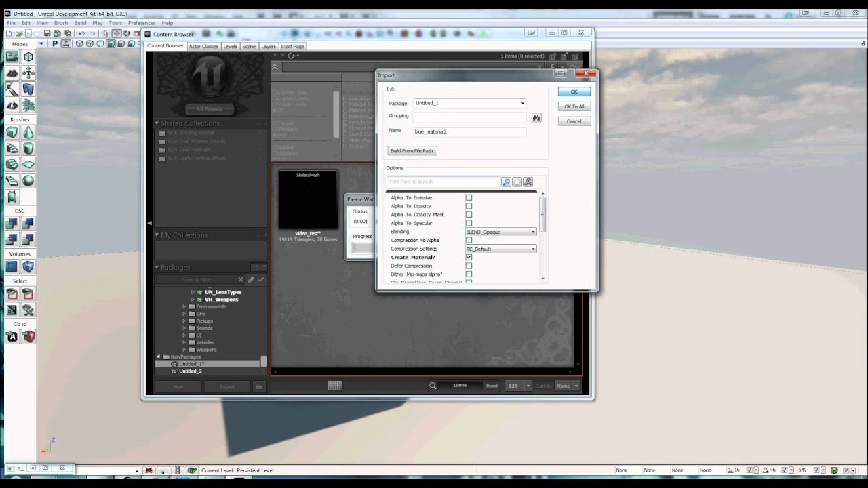Viewport: 868px width, 488px height.
Task: Click Go to Actor icon
Action: 12,336
